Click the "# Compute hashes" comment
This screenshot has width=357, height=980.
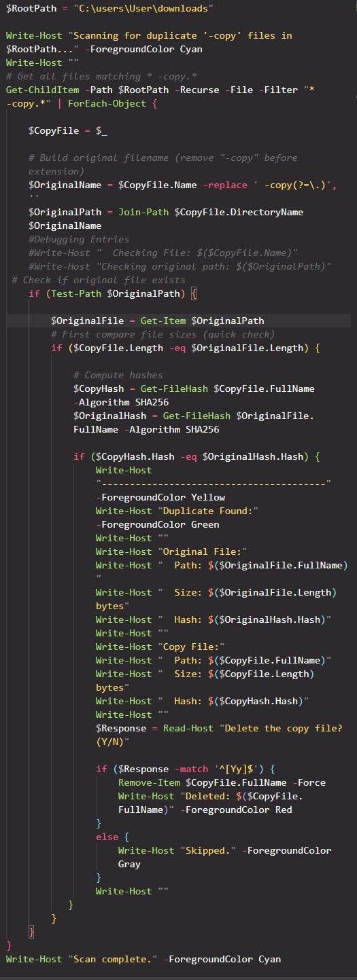118,375
